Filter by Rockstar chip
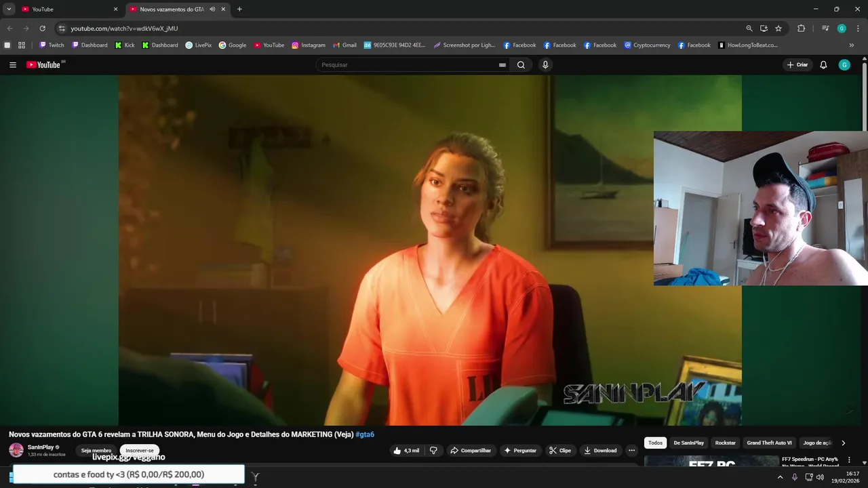Screen dimensions: 868x488 tap(725, 443)
